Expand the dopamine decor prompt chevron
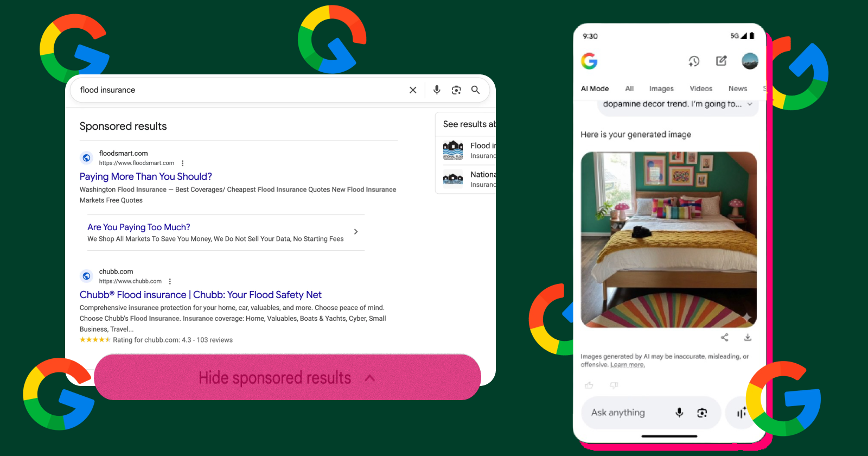Image resolution: width=868 pixels, height=456 pixels. [750, 104]
